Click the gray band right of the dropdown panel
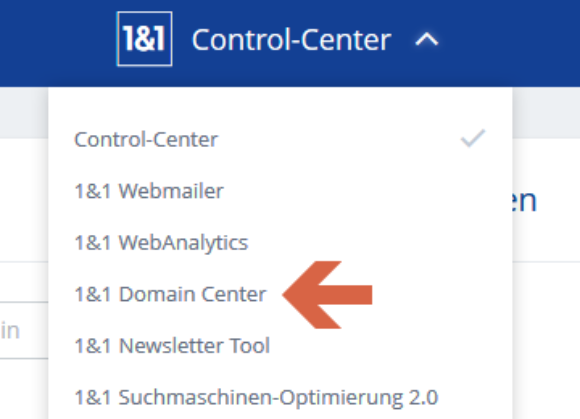Screen dimensions: 580x419 coord(546,113)
